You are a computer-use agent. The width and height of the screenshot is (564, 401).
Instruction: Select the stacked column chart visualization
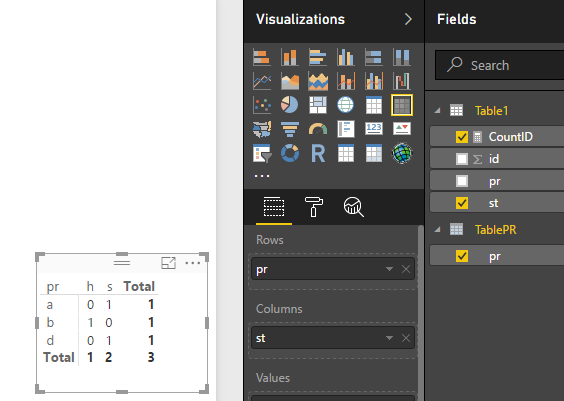click(290, 58)
